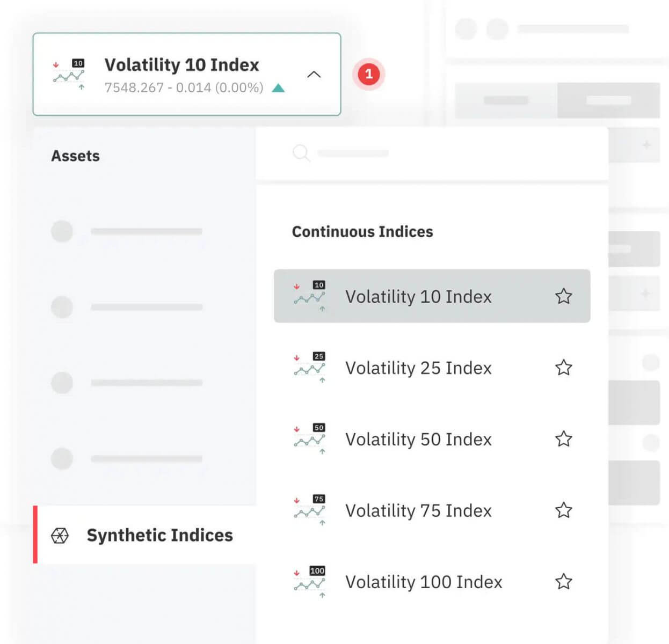Expand the Continuous Indices section
The image size is (669, 644).
[362, 232]
